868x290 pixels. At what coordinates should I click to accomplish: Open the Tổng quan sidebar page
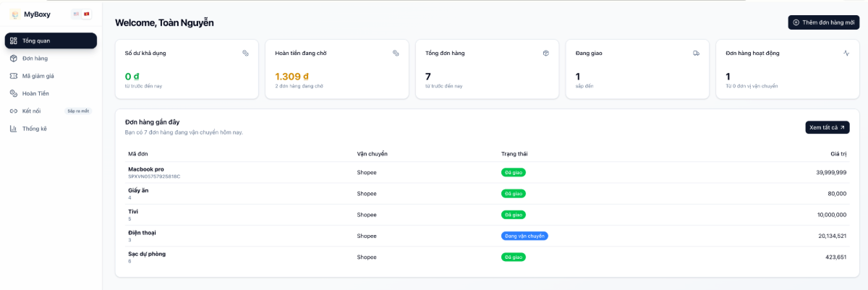(51, 40)
